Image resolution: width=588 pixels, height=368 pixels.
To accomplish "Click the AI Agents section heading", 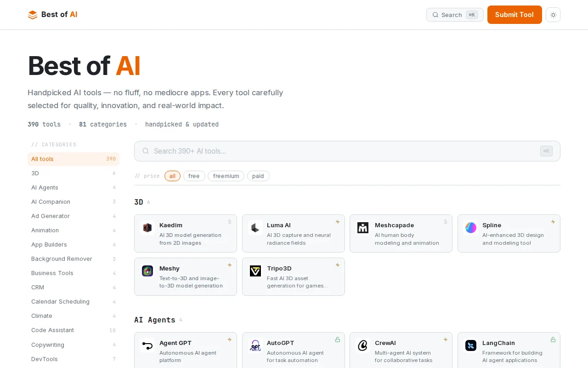I will tap(155, 320).
